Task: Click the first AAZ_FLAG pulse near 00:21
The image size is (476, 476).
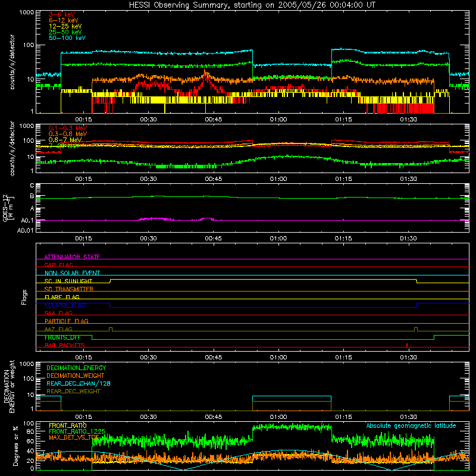Action: (111, 329)
